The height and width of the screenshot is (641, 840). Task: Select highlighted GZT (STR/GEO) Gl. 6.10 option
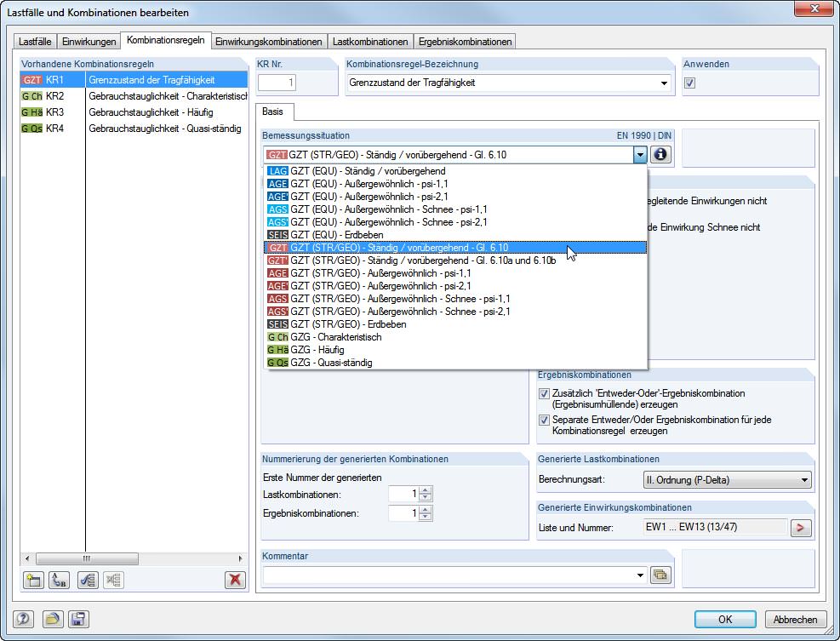click(455, 248)
